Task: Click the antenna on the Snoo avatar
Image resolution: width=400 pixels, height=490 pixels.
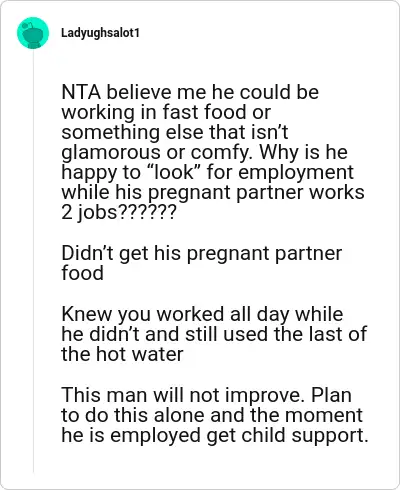Action: [x=29, y=25]
